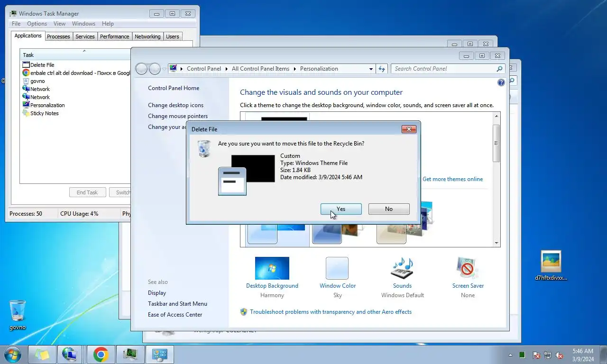Click the Personalization breadcrumb in address bar

click(x=319, y=69)
